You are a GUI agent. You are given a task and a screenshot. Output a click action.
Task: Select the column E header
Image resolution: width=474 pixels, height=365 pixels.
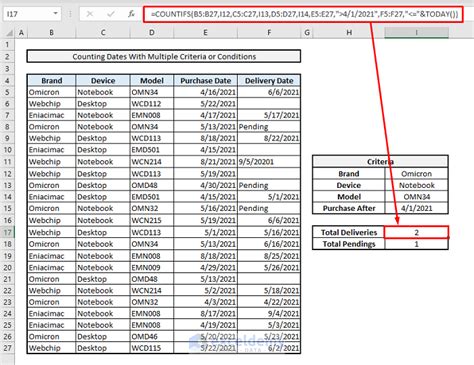click(205, 33)
